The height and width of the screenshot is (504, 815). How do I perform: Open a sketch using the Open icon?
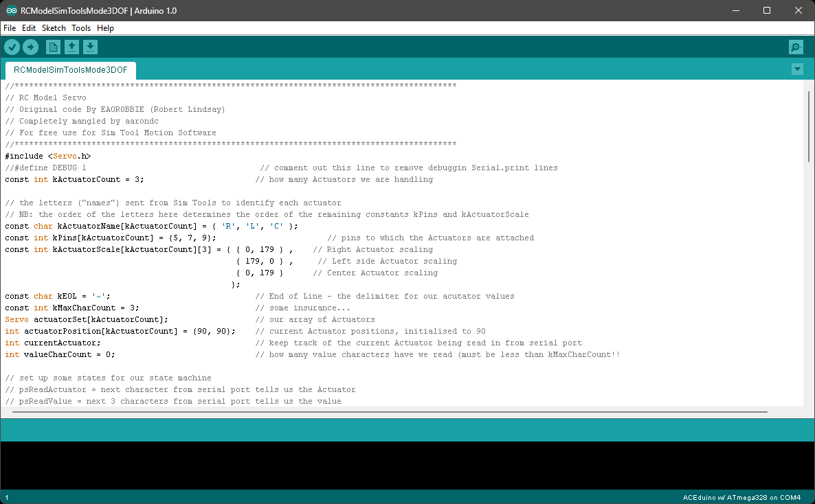(71, 47)
